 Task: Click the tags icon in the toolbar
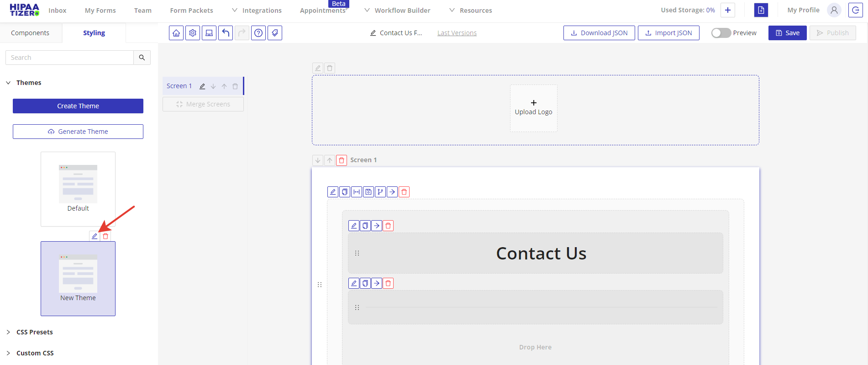[275, 33]
